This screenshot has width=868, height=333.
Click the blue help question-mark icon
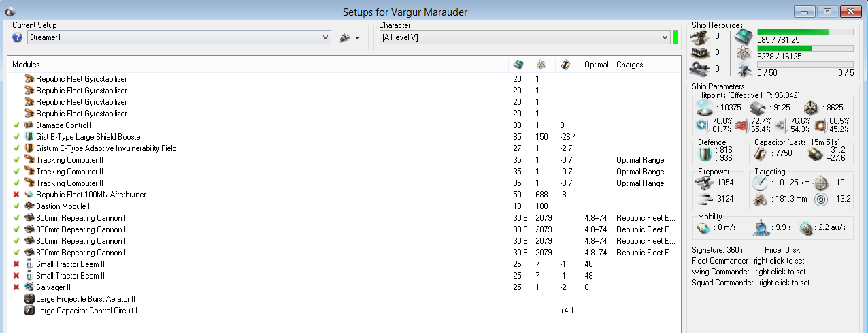point(18,37)
